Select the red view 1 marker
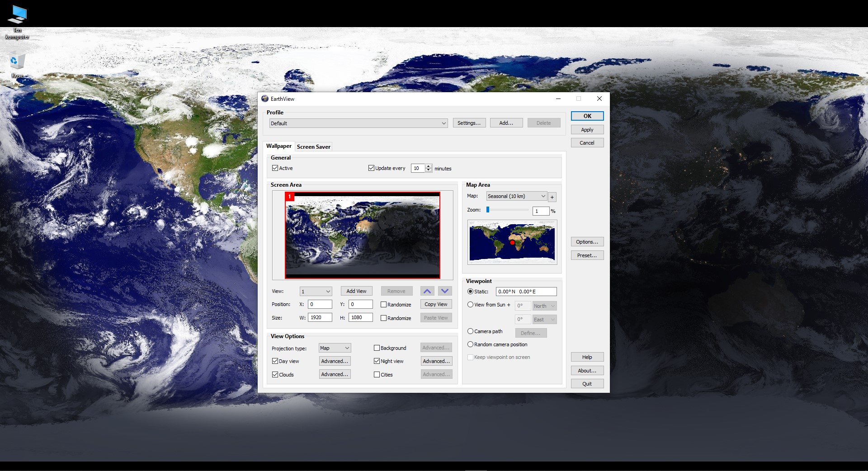The image size is (868, 471). (290, 197)
